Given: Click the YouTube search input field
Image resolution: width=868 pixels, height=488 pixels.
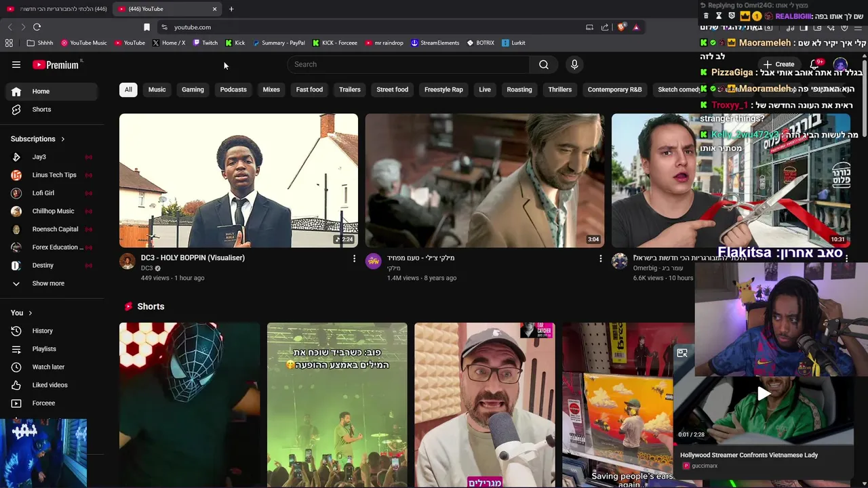Looking at the screenshot, I should click(x=408, y=64).
